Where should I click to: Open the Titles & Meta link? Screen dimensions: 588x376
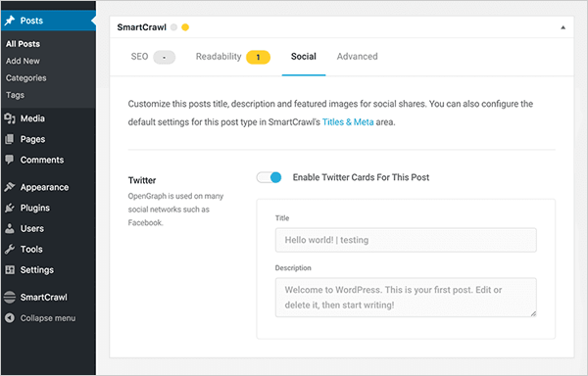coord(348,122)
